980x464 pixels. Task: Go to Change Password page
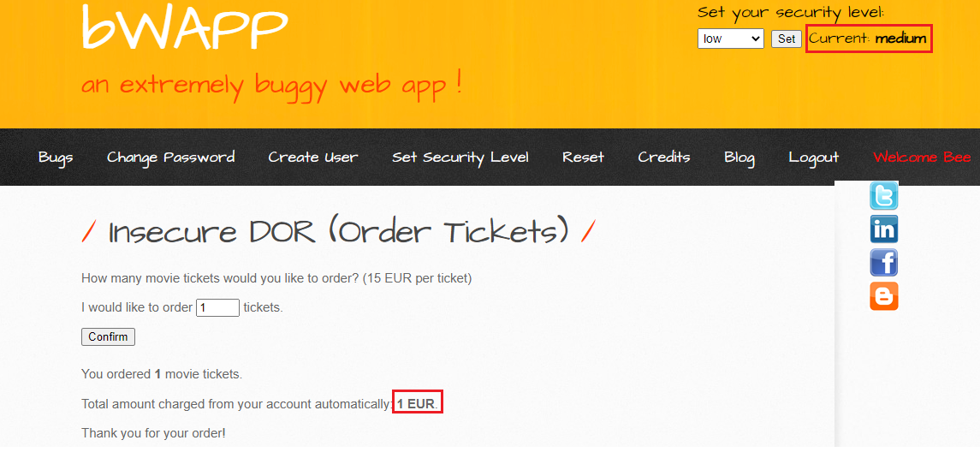tap(170, 157)
